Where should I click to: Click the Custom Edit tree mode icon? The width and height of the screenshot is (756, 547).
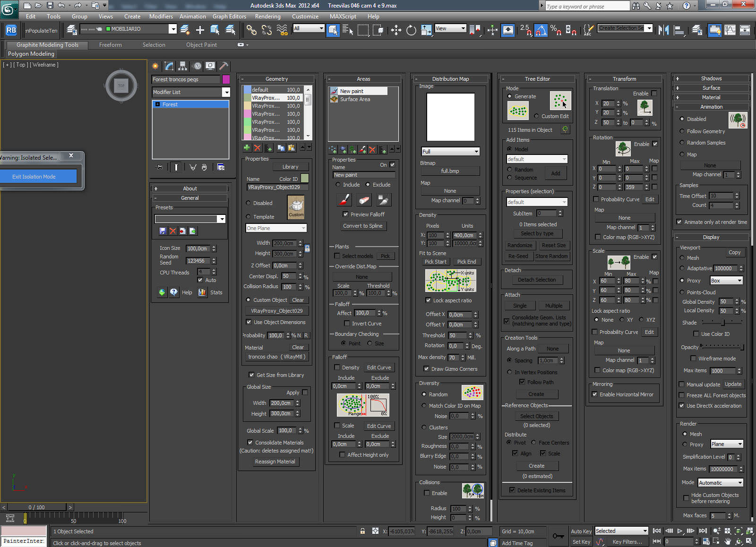560,100
